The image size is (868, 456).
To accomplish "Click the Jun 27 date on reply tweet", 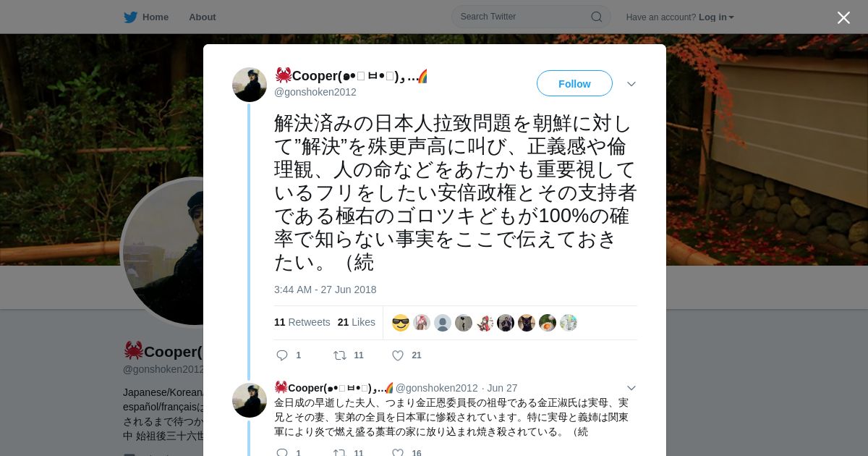I will click(502, 388).
